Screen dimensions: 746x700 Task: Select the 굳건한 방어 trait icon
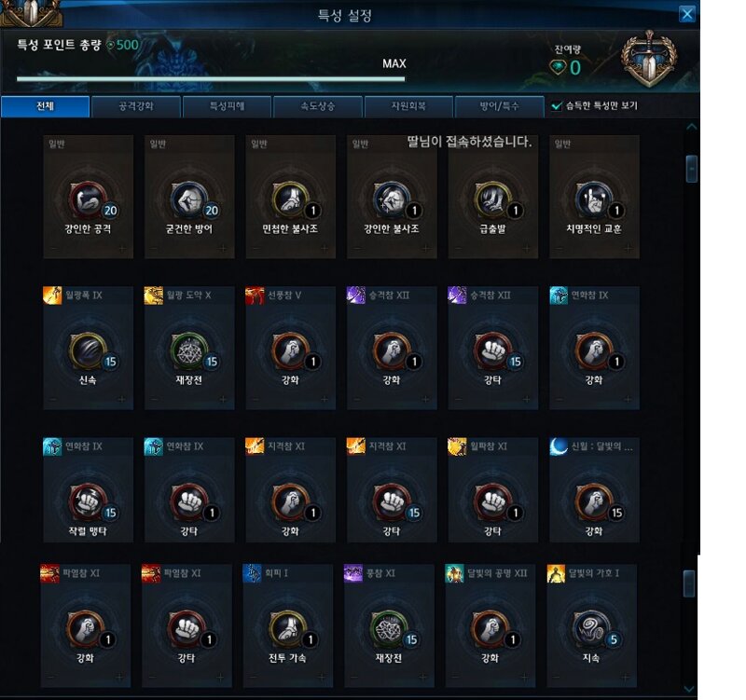[x=189, y=199]
